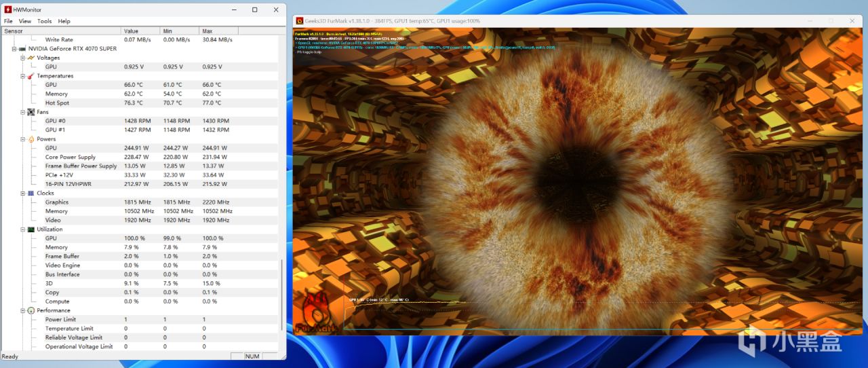Click the graphics card icon beside NVIDIA GeForce RTX 4070 SUPER

pyautogui.click(x=23, y=49)
